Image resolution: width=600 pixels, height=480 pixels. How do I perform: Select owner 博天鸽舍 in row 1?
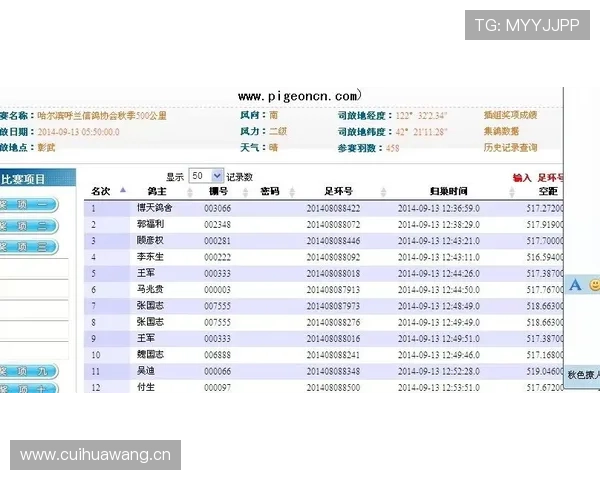pyautogui.click(x=155, y=208)
